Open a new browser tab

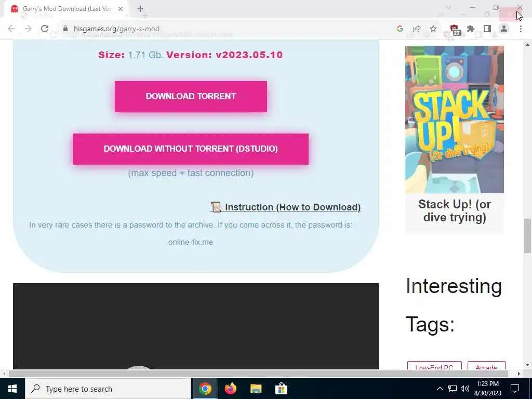[140, 9]
